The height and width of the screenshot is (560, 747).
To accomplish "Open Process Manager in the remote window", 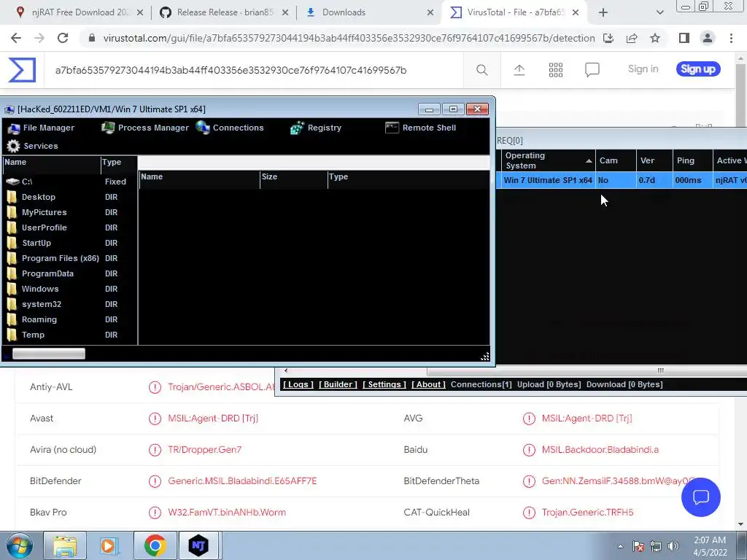I will click(x=145, y=128).
